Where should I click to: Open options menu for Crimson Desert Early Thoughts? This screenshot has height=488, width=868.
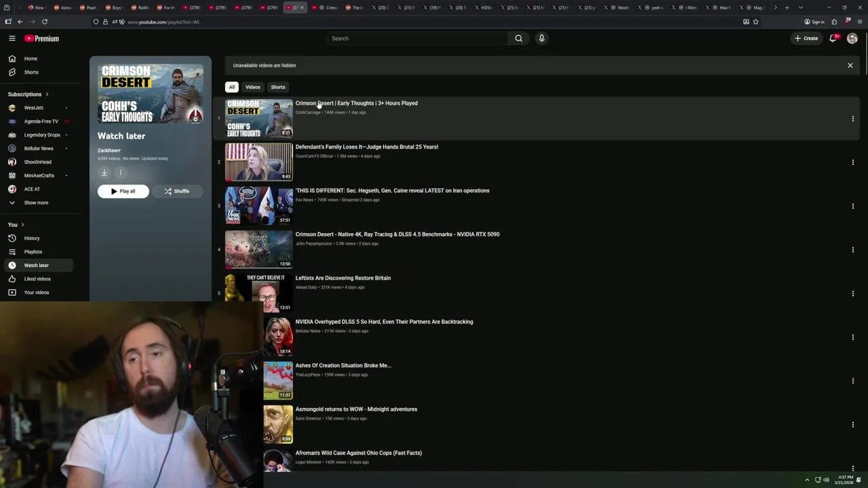[x=853, y=119]
